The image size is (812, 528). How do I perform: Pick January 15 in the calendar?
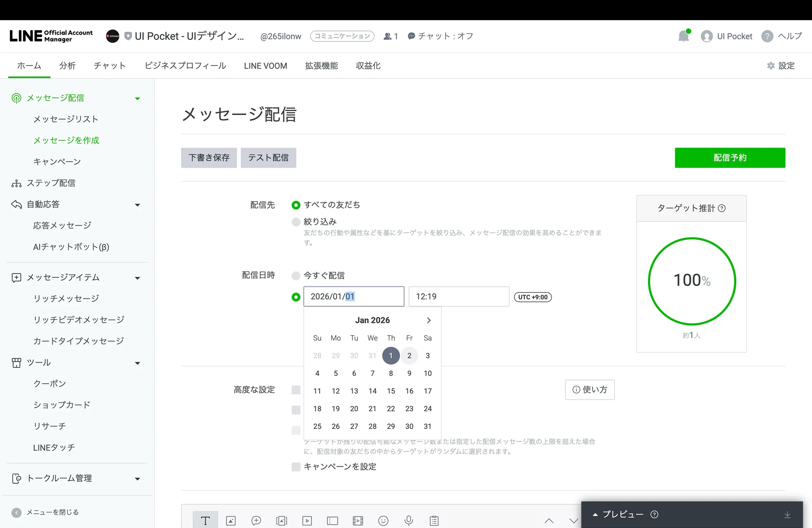pyautogui.click(x=391, y=391)
